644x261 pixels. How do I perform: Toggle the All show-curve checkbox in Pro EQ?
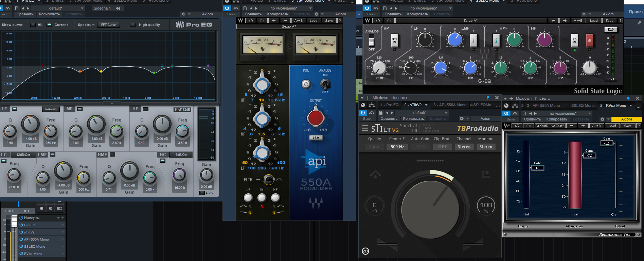(33, 25)
